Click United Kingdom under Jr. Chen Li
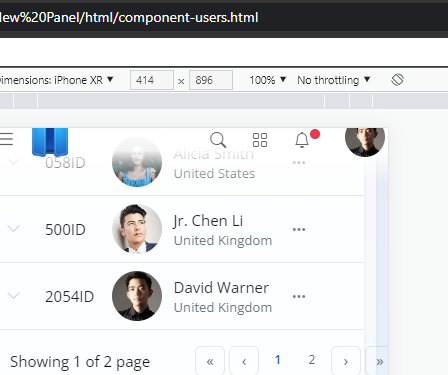 223,241
